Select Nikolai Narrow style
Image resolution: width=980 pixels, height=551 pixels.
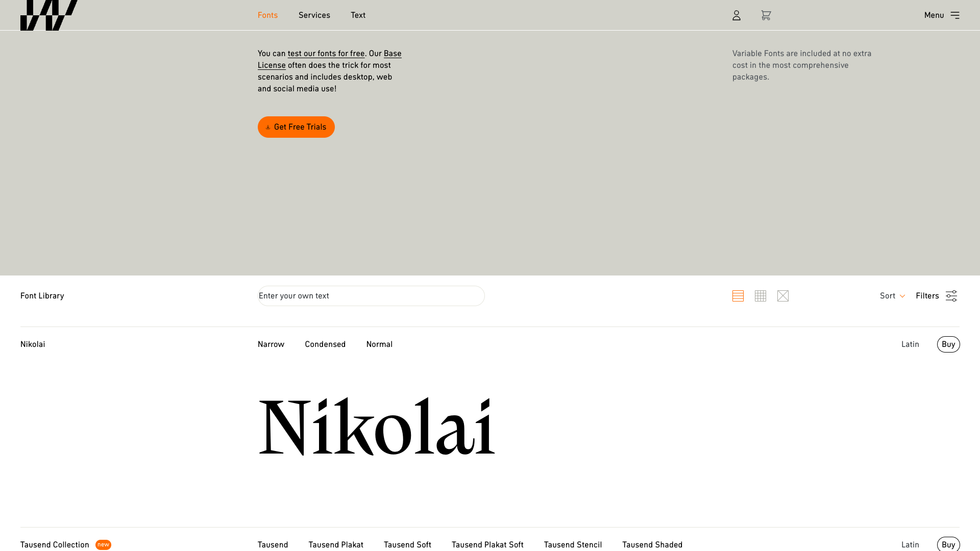point(271,344)
